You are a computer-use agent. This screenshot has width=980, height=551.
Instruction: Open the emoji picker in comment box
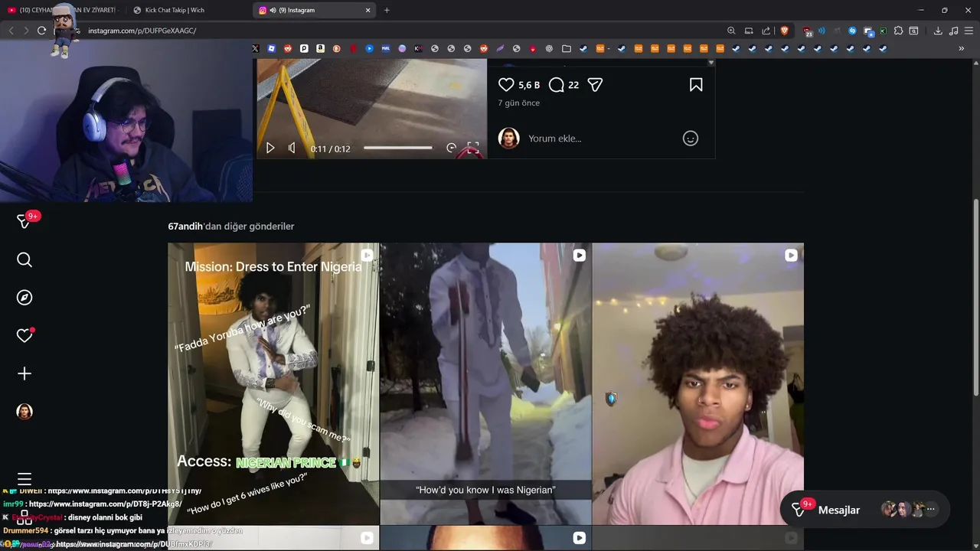691,139
